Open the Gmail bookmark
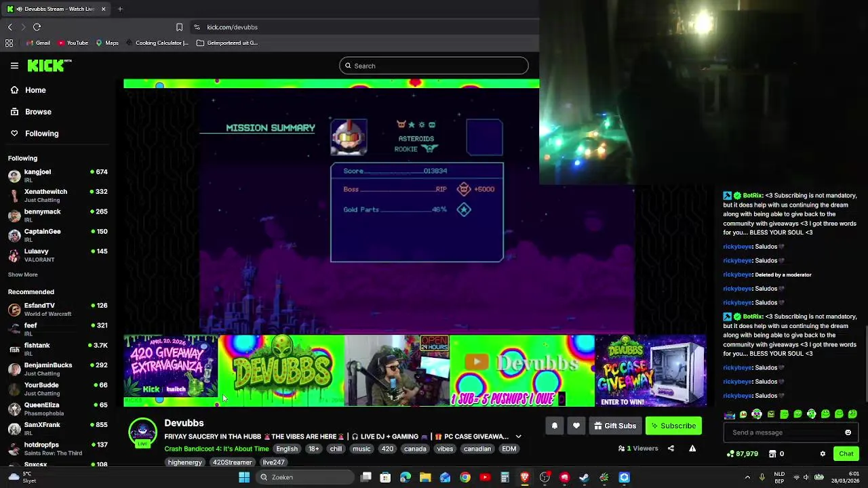 pyautogui.click(x=38, y=43)
